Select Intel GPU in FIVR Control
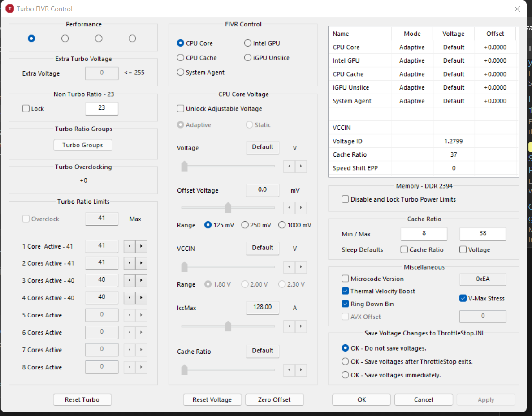Screen dimensions: 532x416 [262, 43]
